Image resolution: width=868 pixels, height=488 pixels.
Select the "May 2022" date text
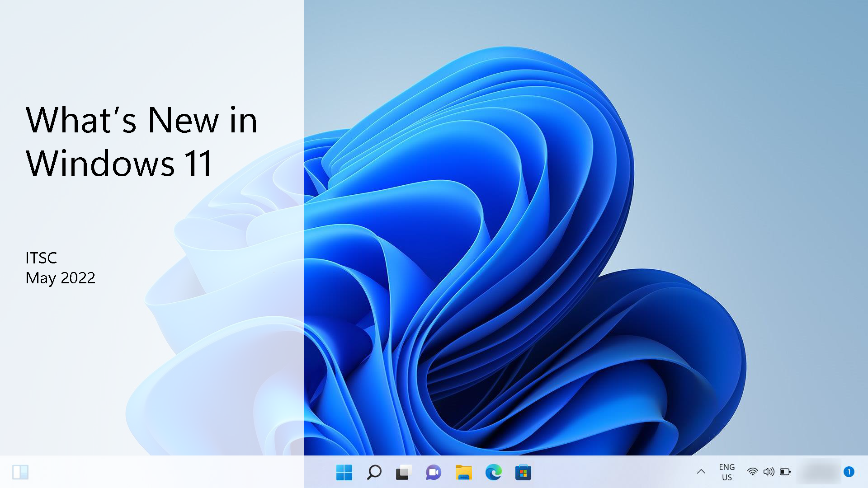coord(60,278)
